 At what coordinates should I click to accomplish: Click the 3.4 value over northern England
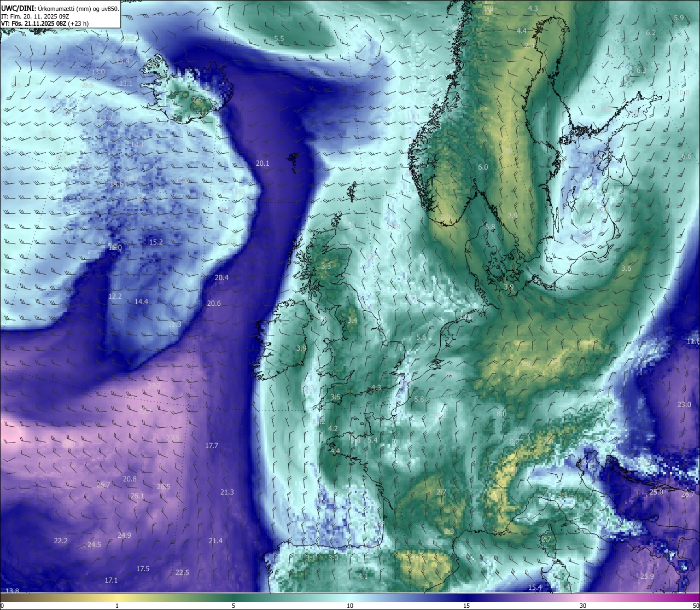pos(352,320)
